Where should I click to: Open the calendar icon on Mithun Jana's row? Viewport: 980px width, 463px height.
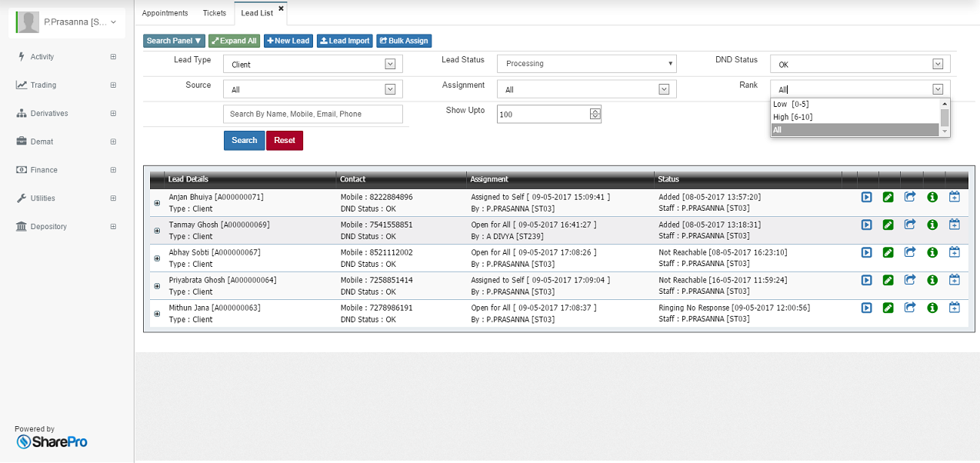[954, 308]
